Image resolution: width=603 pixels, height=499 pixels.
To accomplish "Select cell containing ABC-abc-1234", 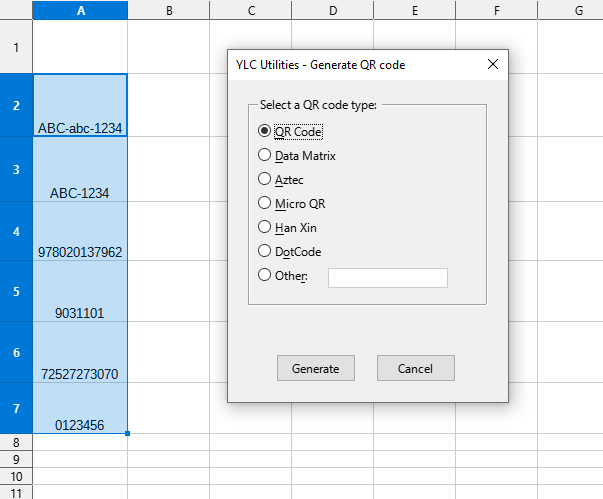I will tap(80, 105).
